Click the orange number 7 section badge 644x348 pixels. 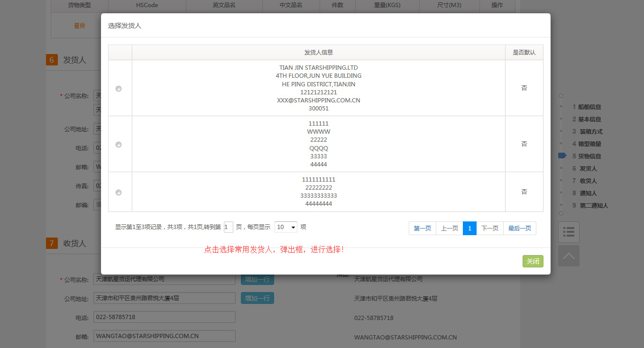[x=52, y=243]
